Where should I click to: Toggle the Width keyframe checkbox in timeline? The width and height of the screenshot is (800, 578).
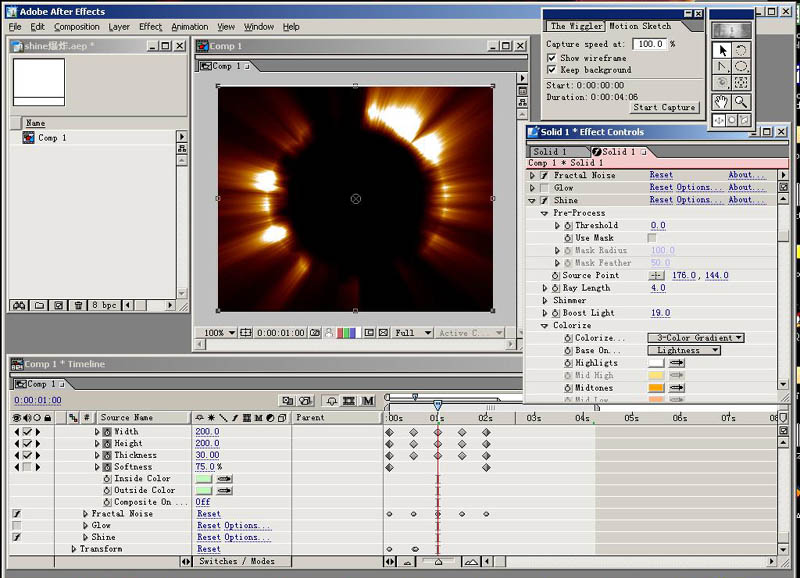pos(27,432)
